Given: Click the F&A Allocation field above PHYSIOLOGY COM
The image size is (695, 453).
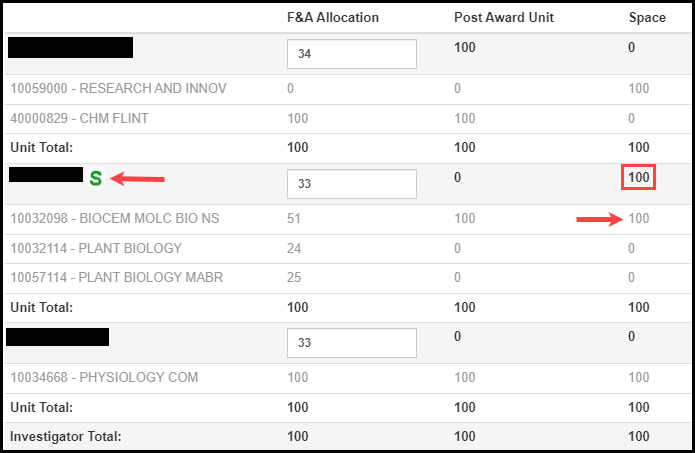Looking at the screenshot, I should (x=351, y=342).
